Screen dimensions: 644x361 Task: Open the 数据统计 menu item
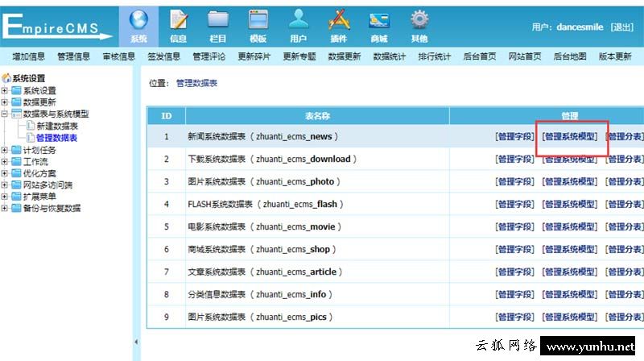[x=389, y=56]
